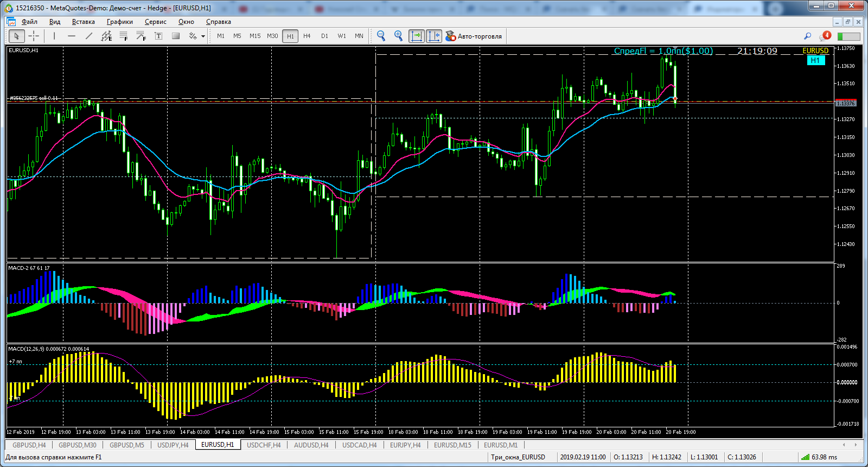Switch to USDJPY,H4 chart tab

coord(173,445)
